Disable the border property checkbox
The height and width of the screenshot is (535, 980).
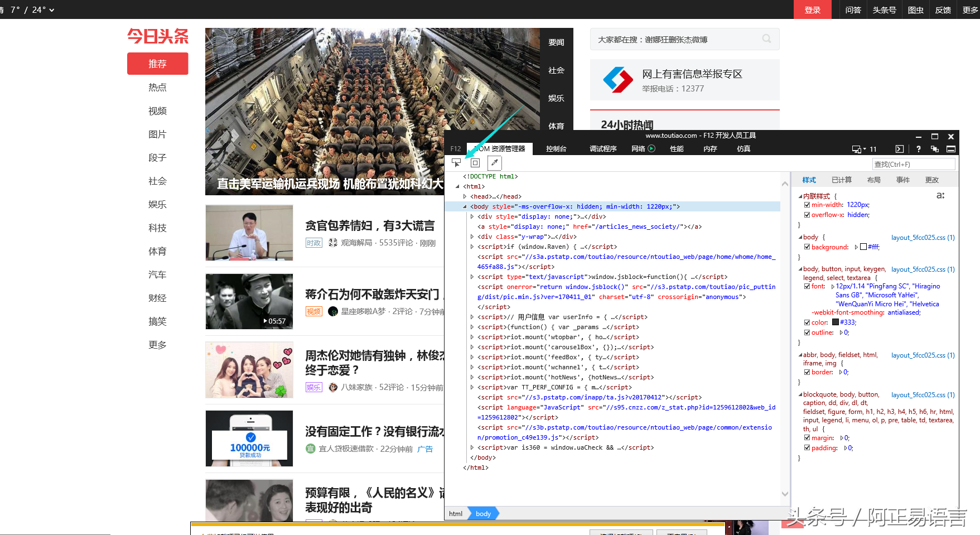807,372
